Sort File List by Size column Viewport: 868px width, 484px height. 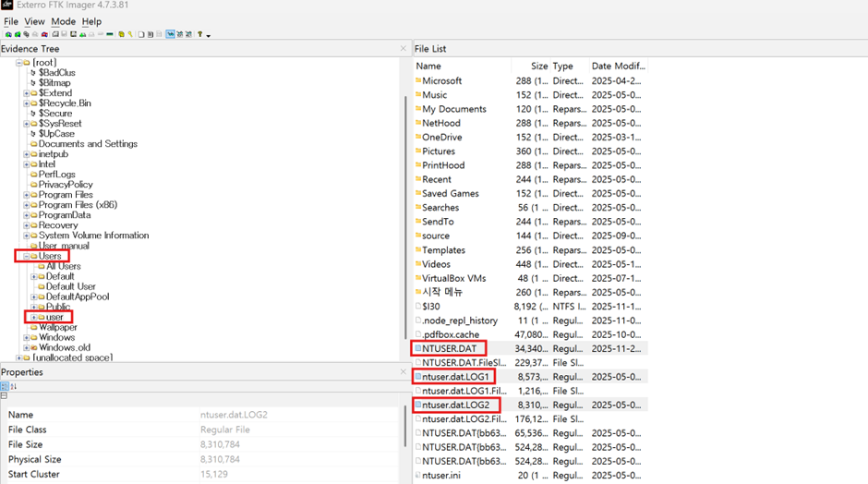(x=530, y=66)
